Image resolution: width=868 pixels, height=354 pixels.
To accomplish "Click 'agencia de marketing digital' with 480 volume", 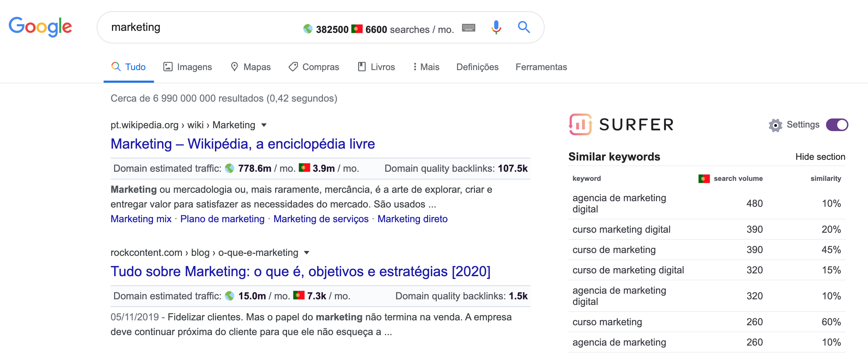I will [619, 204].
